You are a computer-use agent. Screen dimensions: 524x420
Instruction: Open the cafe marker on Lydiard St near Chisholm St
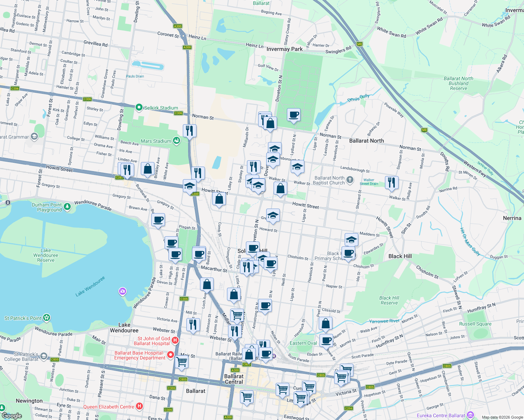(271, 264)
